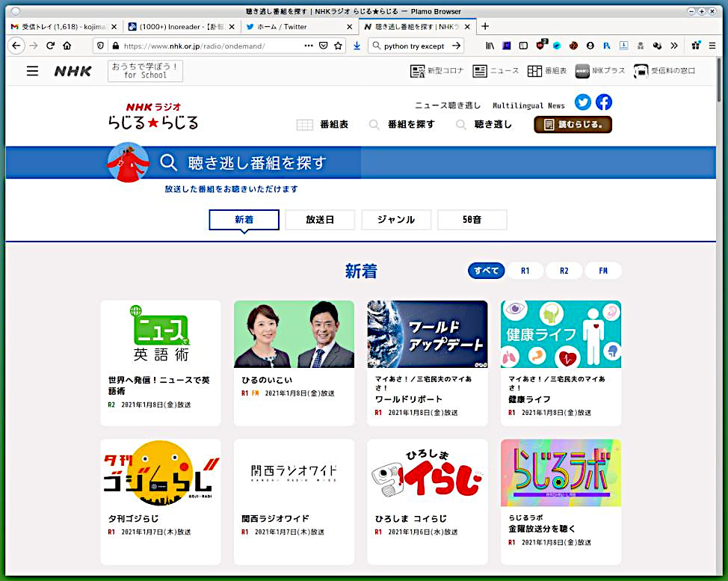Filter programs by すべて
728x581 pixels.
pyautogui.click(x=486, y=271)
